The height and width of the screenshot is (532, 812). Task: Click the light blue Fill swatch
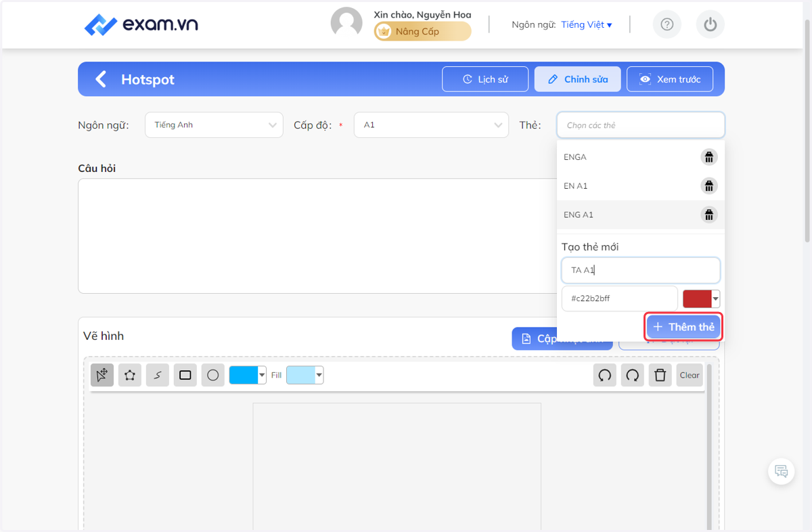(x=301, y=375)
